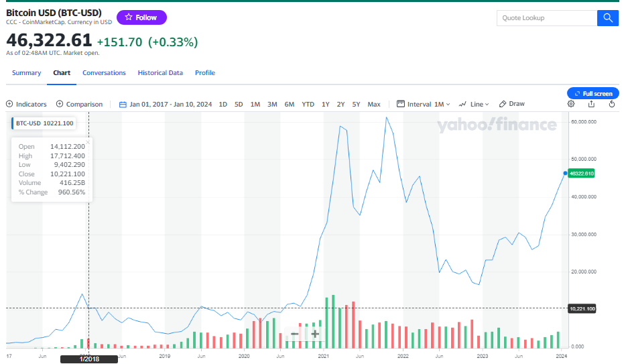Select the Max time range
The image size is (624, 364).
click(x=374, y=104)
